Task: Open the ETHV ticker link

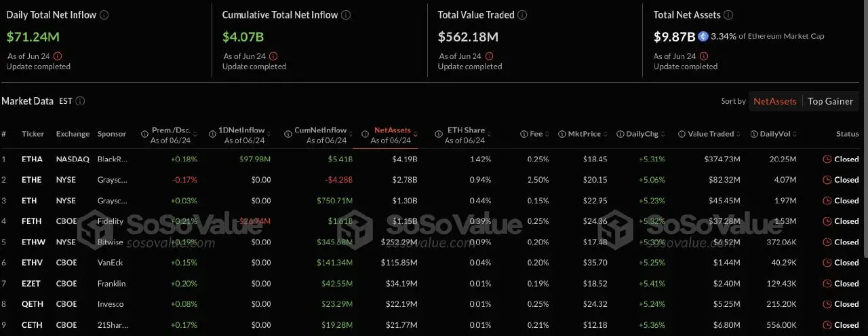Action: click(x=32, y=263)
